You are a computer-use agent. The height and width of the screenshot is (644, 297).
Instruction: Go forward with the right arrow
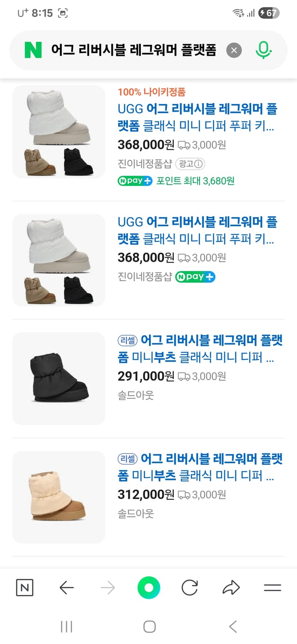107,587
